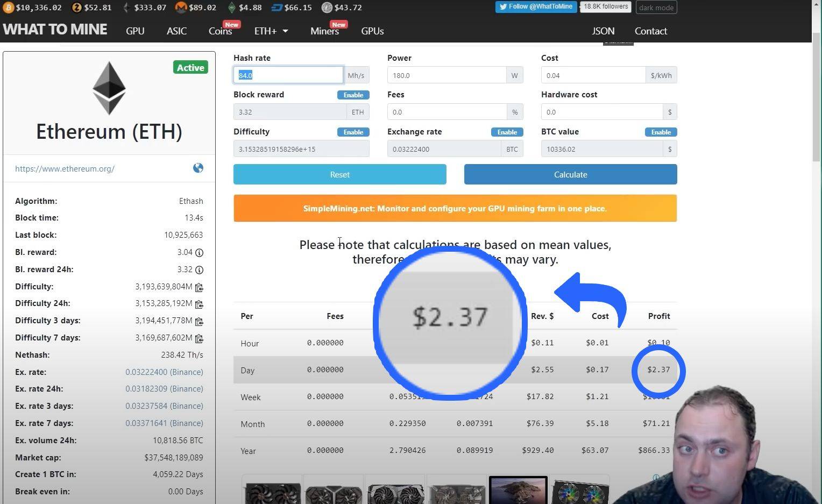Copy Difficulty 7 days via clipboard icon
822x504 pixels.
pyautogui.click(x=199, y=339)
